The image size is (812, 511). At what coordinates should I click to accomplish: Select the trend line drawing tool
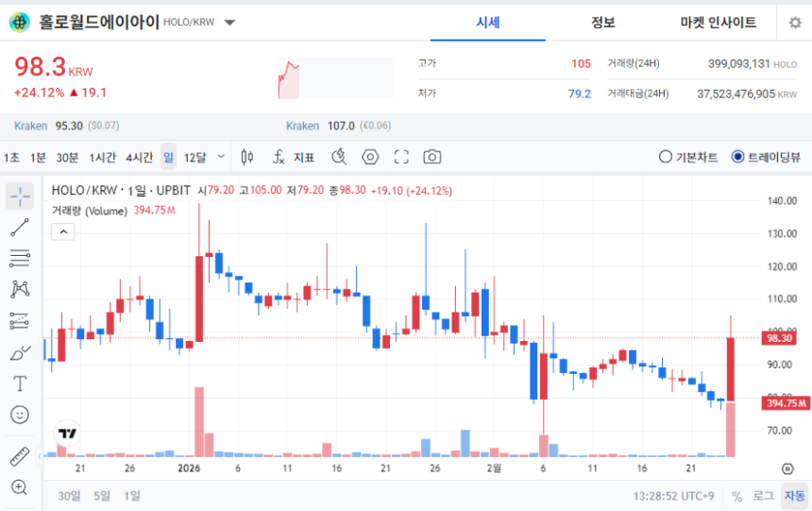coord(20,227)
